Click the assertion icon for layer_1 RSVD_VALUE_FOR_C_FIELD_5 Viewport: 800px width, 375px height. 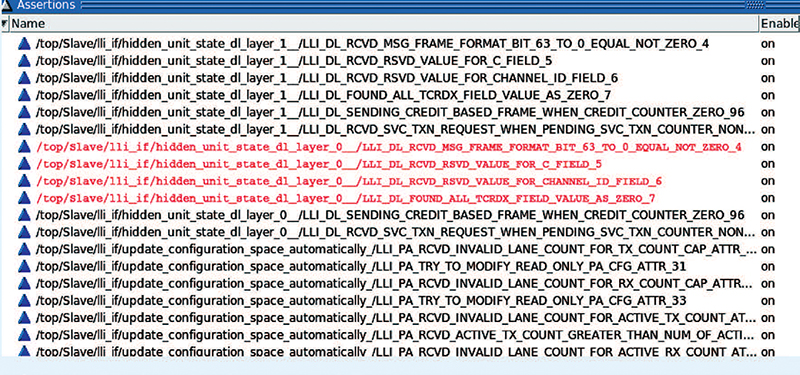[x=23, y=61]
